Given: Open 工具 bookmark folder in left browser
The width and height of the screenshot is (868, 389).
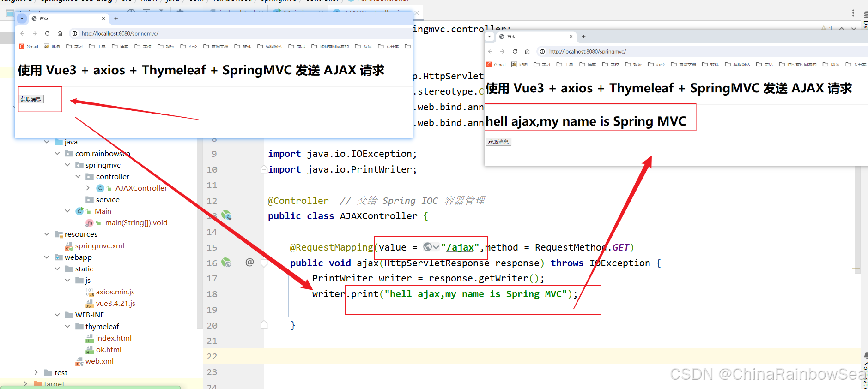Looking at the screenshot, I should 97,47.
